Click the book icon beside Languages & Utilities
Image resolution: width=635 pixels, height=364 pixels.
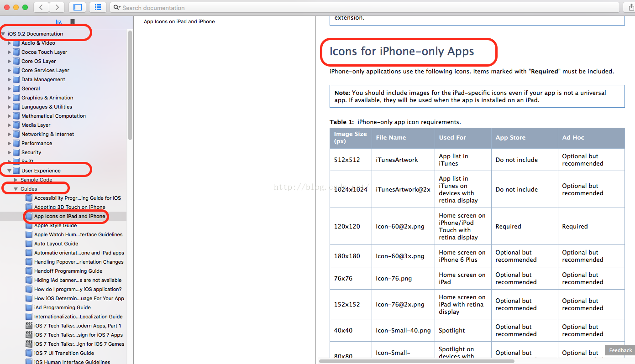coord(16,107)
